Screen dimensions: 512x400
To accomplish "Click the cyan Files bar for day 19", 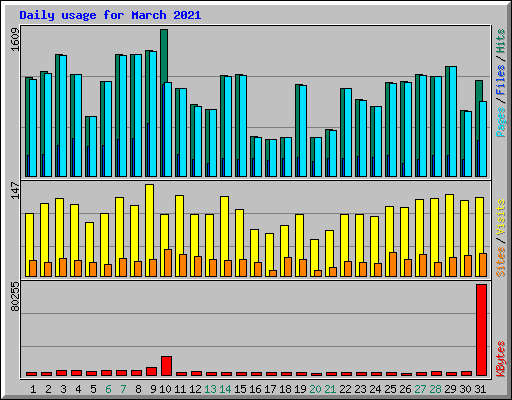I will tap(303, 131).
